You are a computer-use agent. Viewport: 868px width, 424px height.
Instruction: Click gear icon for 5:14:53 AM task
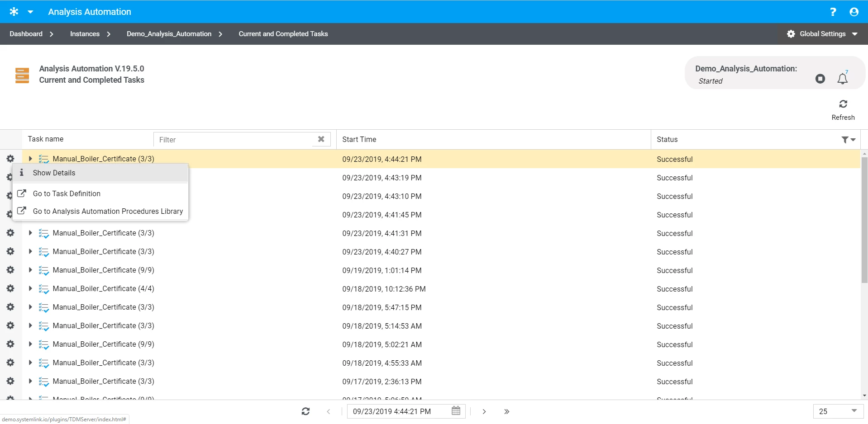[10, 325]
